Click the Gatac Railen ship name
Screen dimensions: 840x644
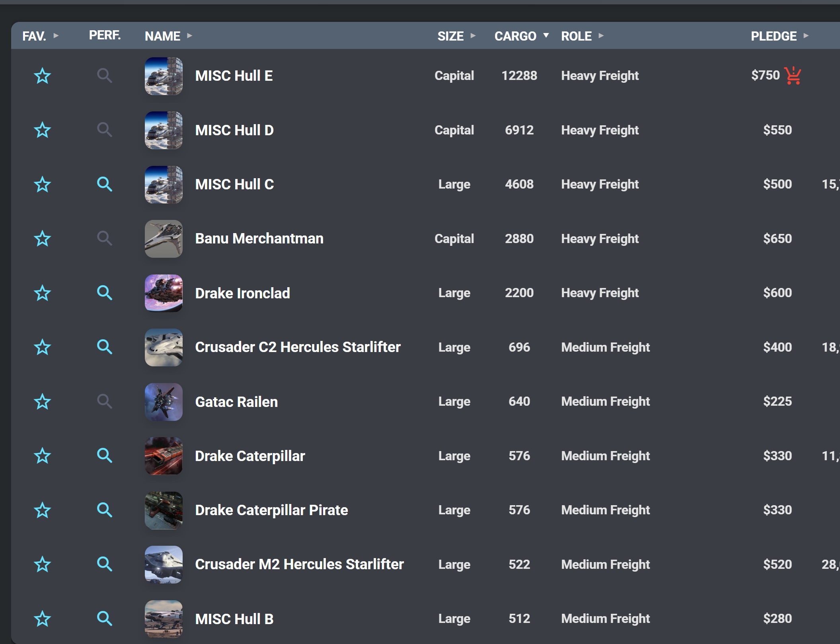(x=236, y=402)
